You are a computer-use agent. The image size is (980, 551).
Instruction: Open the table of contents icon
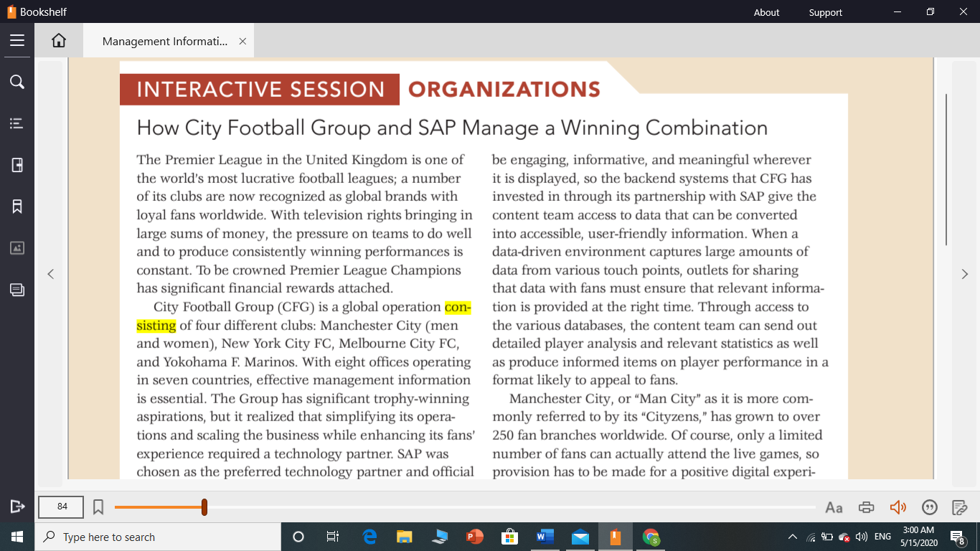click(x=17, y=123)
